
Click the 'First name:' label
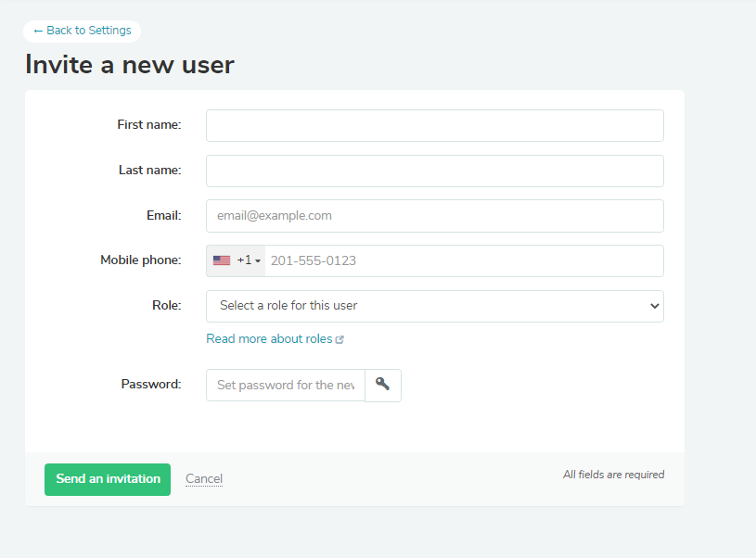(x=149, y=124)
